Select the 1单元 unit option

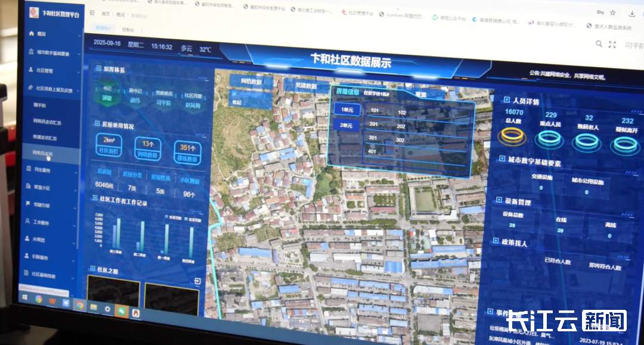(346, 110)
